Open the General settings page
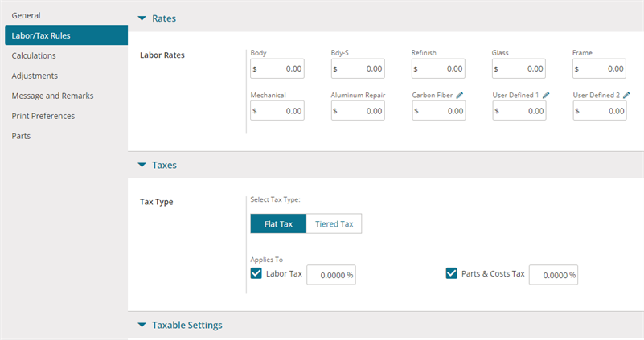The image size is (644, 340). (26, 15)
